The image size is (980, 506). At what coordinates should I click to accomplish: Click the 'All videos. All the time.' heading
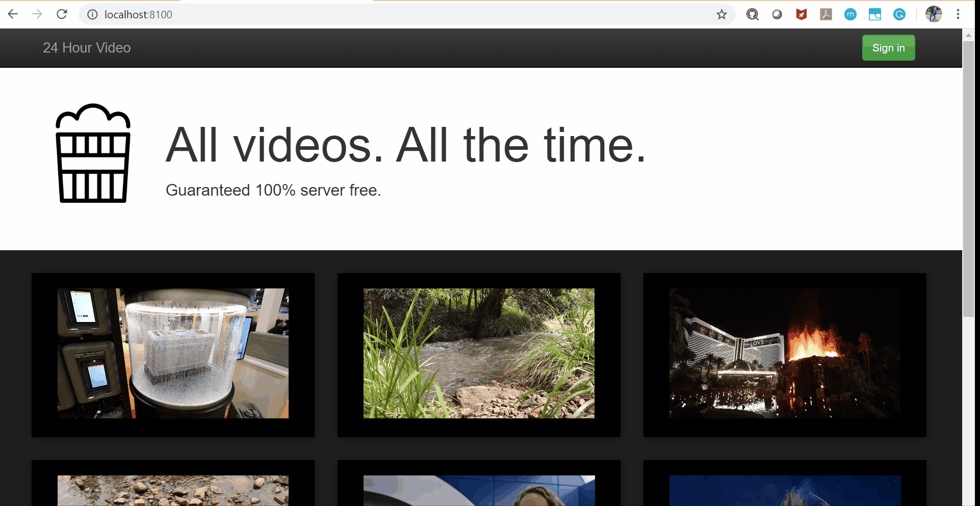coord(406,146)
